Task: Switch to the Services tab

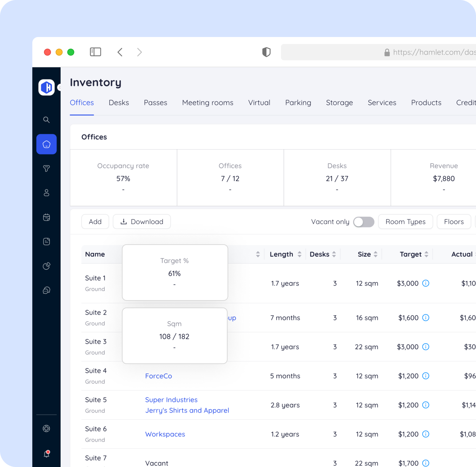Action: pyautogui.click(x=382, y=103)
